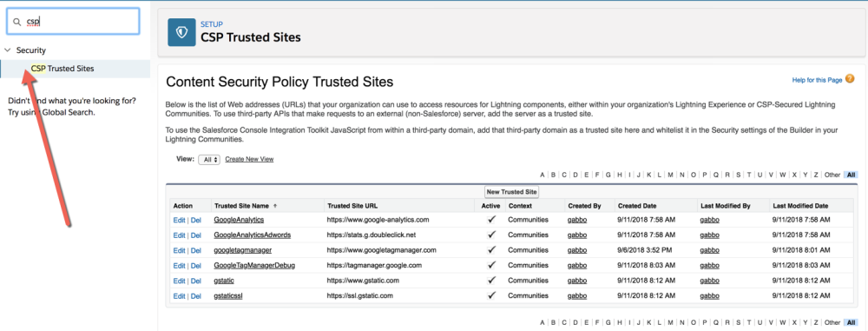The width and height of the screenshot is (868, 331).
Task: Sort by the Trusted Site URL column header
Action: coord(352,206)
